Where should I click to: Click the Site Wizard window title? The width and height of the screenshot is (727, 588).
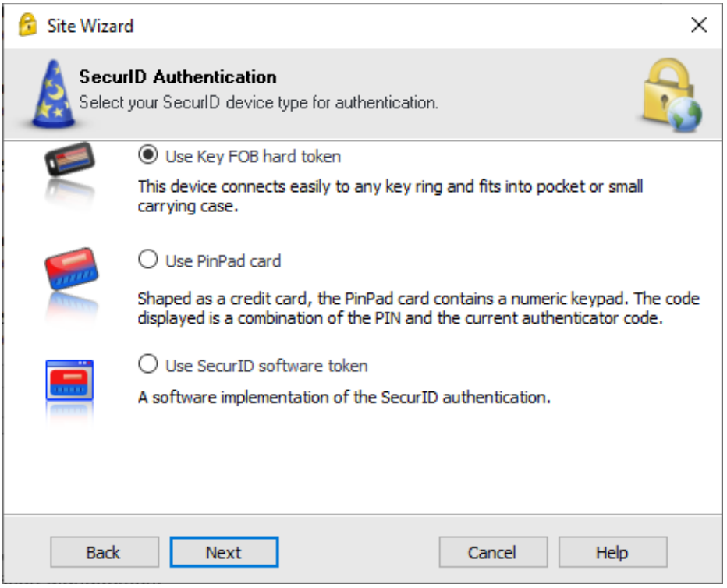click(x=90, y=26)
